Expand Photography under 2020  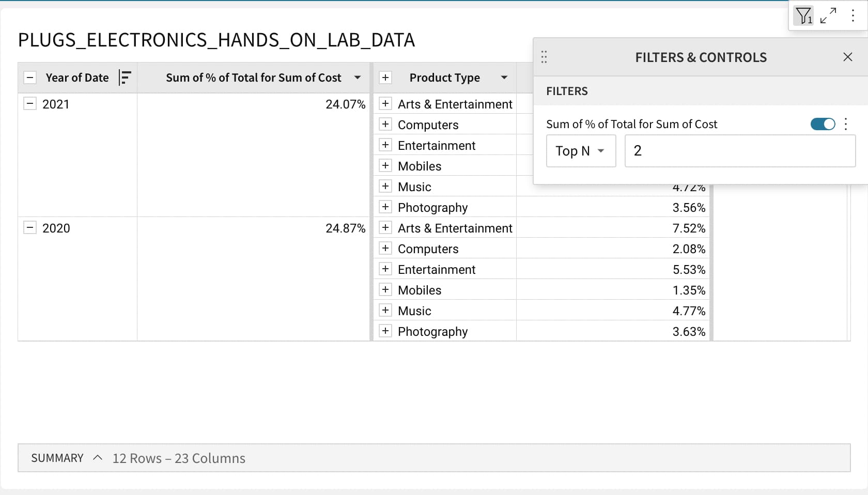coord(385,331)
